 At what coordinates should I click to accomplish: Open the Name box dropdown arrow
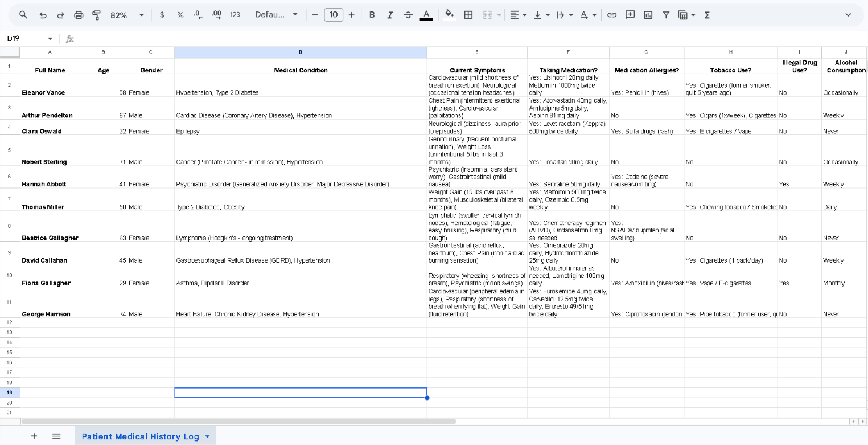coord(50,39)
